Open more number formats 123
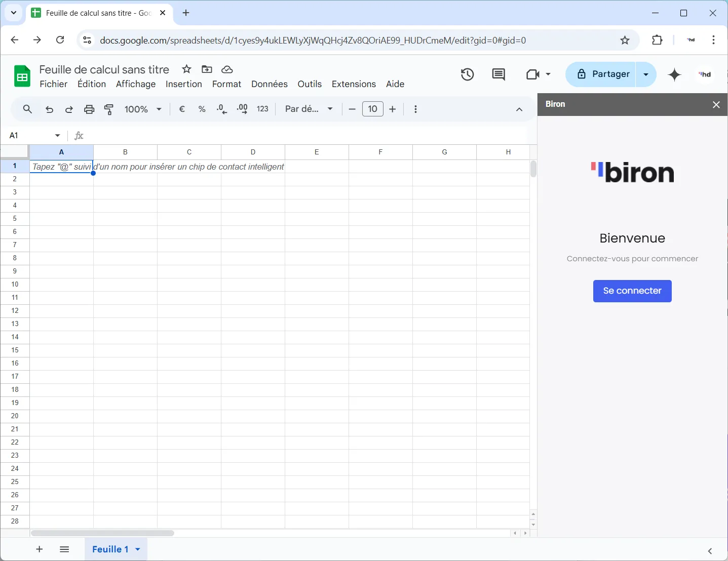The height and width of the screenshot is (561, 728). point(262,109)
